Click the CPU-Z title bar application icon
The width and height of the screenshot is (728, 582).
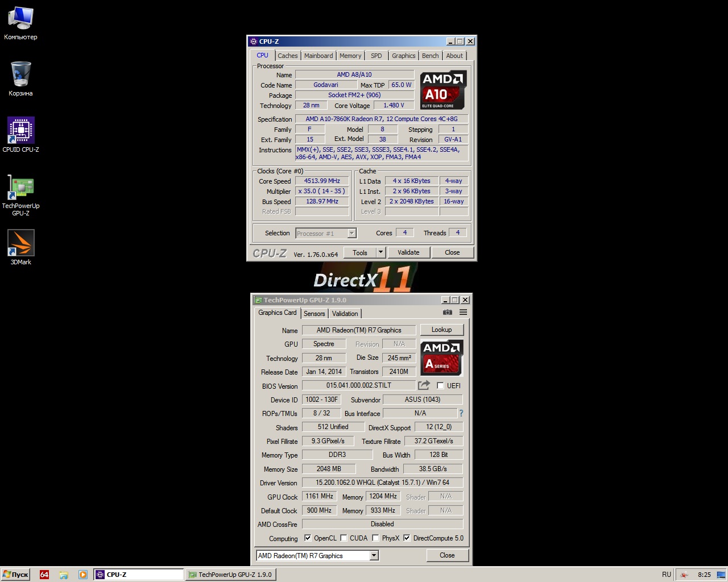click(254, 41)
